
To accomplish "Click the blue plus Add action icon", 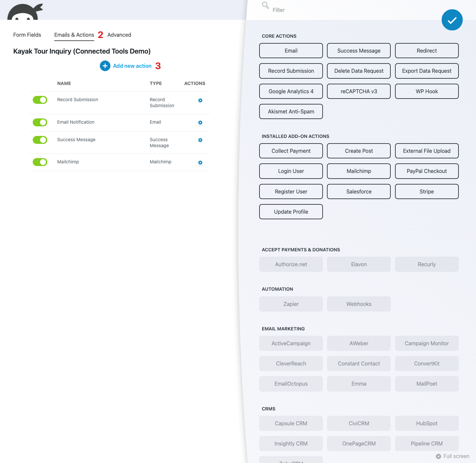I will pos(105,66).
